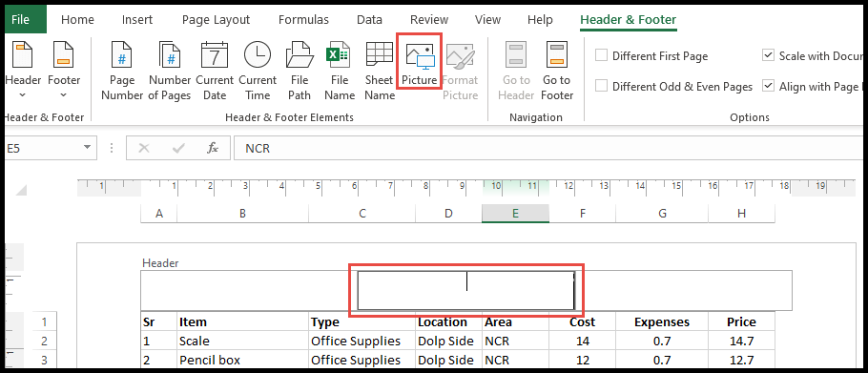Open the Help tab
The width and height of the screenshot is (868, 373).
(540, 20)
